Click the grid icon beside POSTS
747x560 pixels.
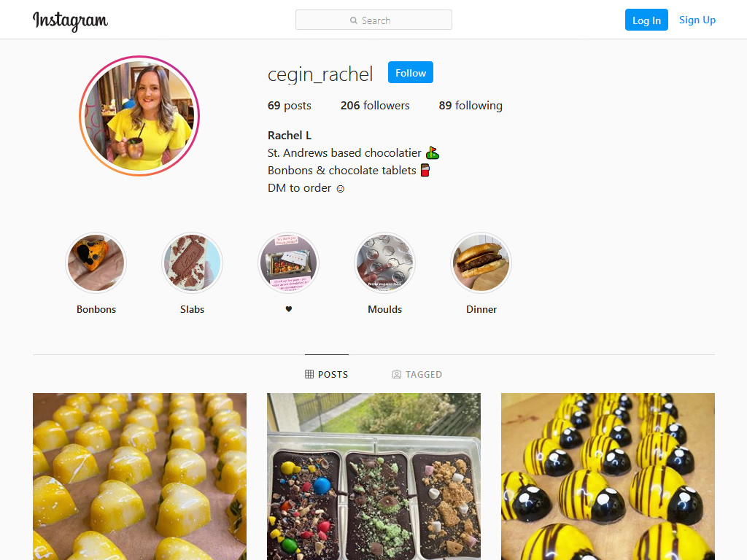point(309,374)
